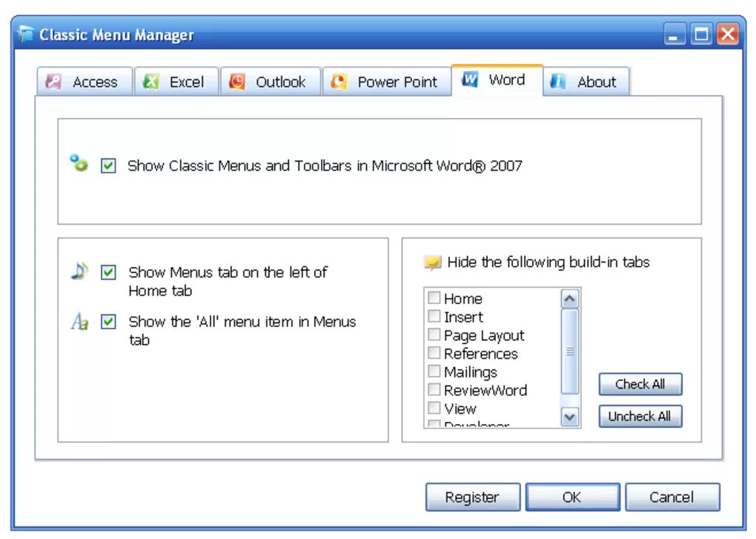Switch to the Access tab
This screenshot has height=539, width=756.
(x=84, y=82)
